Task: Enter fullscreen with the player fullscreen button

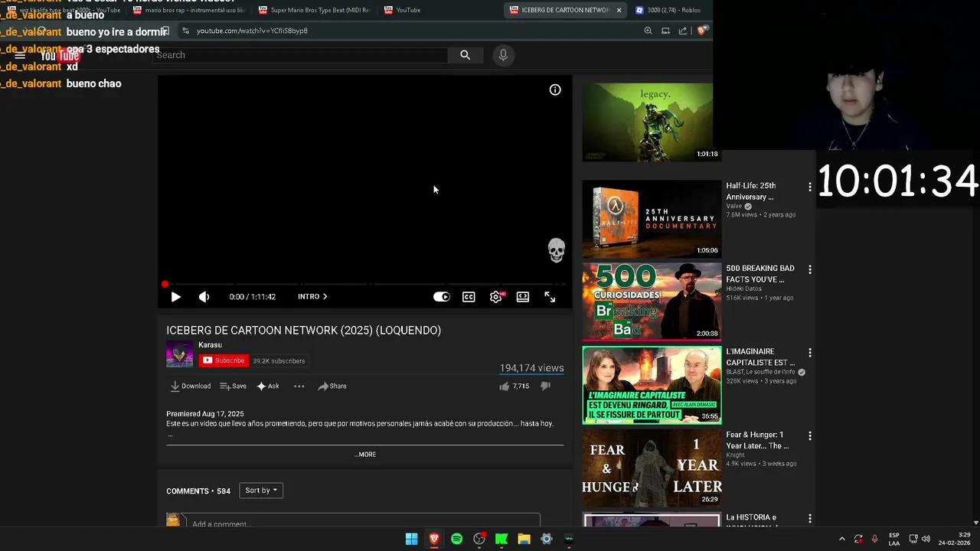Action: point(550,297)
